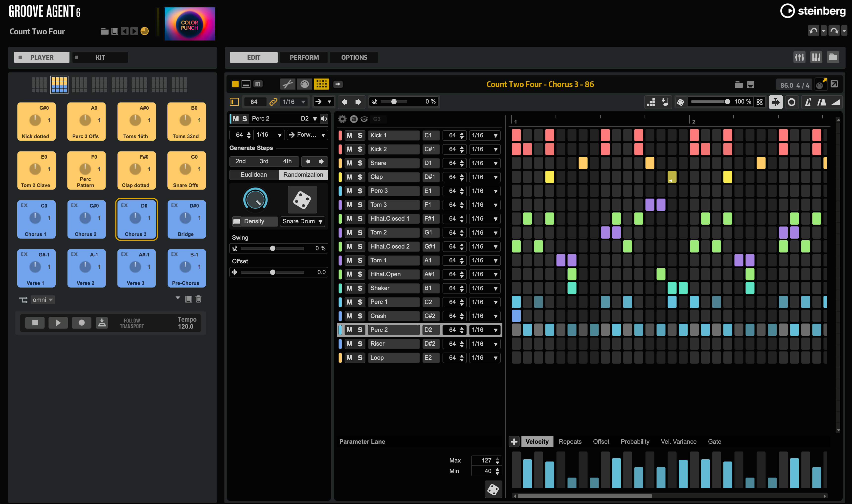This screenshot has width=852, height=504.
Task: Mute the Kick 1 lane
Action: pyautogui.click(x=349, y=135)
